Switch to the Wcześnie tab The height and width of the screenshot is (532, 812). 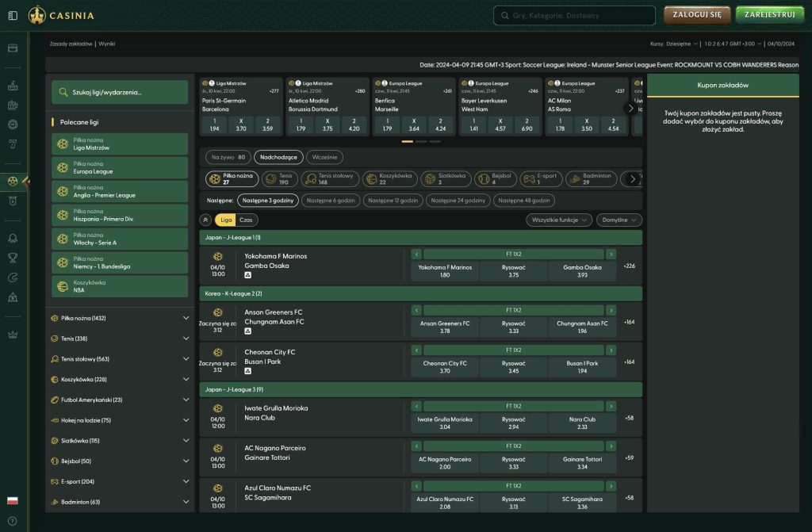pos(324,157)
